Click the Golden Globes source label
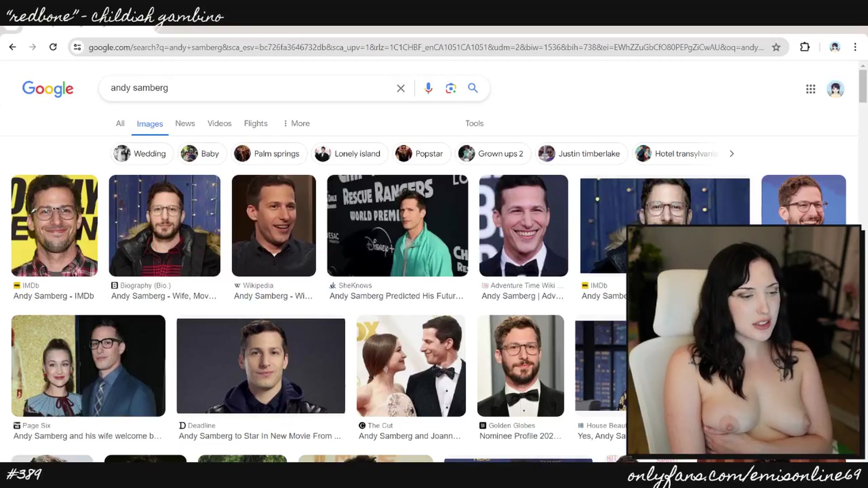 (511, 426)
